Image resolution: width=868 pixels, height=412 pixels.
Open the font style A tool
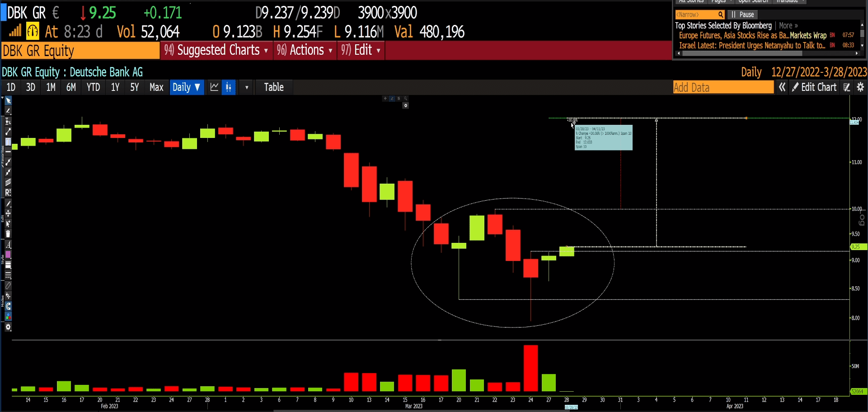(x=8, y=245)
